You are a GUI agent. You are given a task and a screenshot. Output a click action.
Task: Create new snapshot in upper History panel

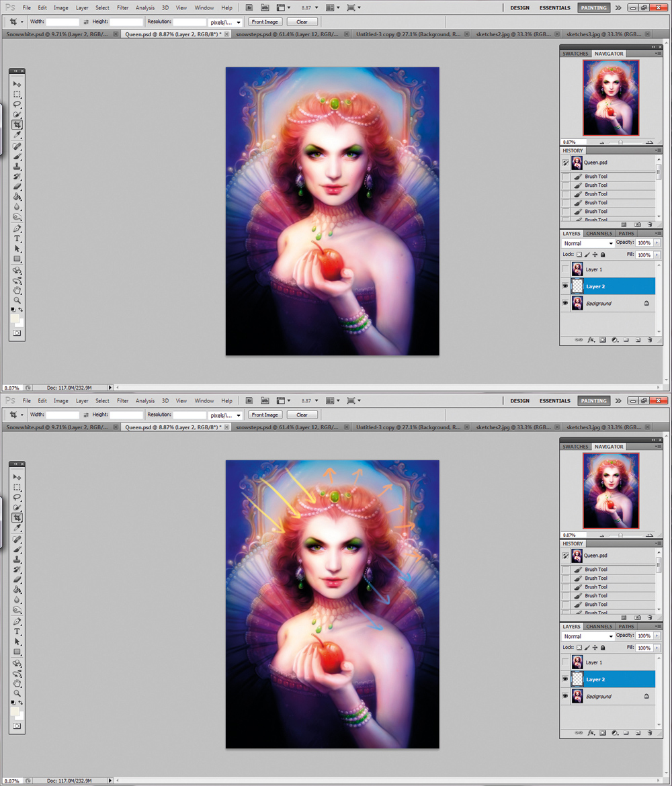638,224
